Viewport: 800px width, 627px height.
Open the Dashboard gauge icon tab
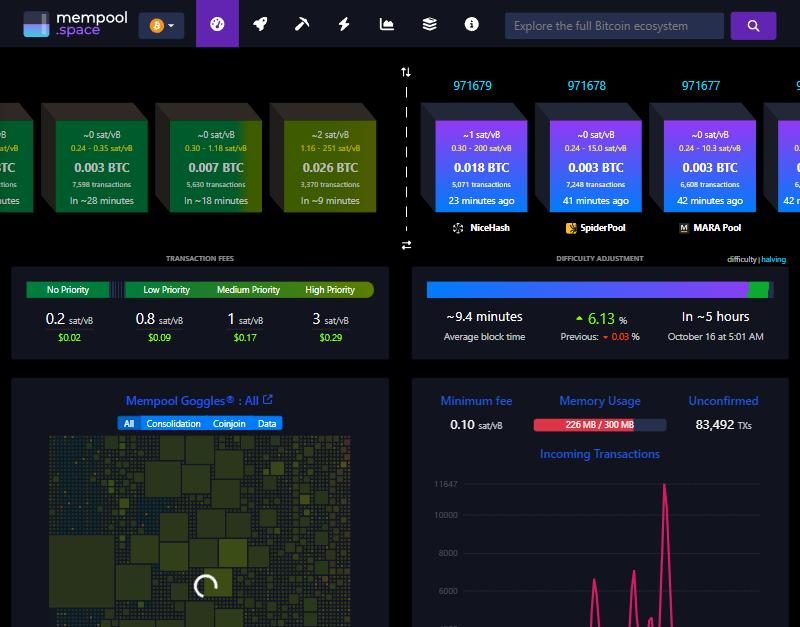coord(217,24)
